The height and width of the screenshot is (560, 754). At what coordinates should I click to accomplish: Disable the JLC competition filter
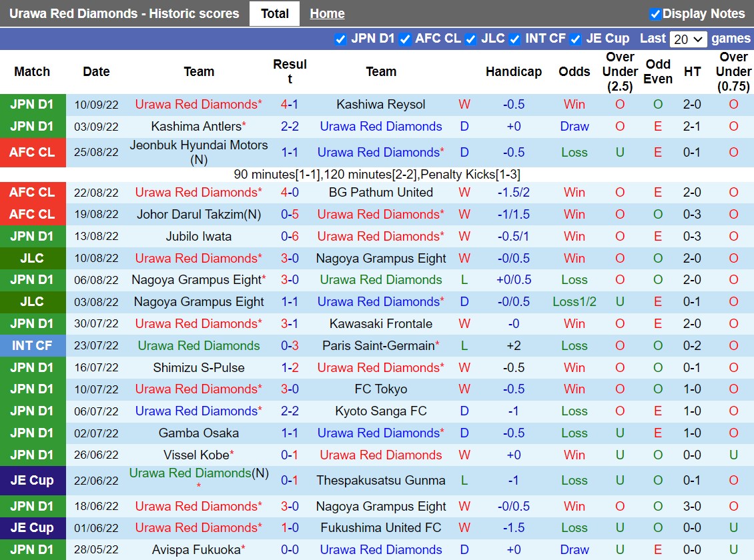(x=471, y=39)
